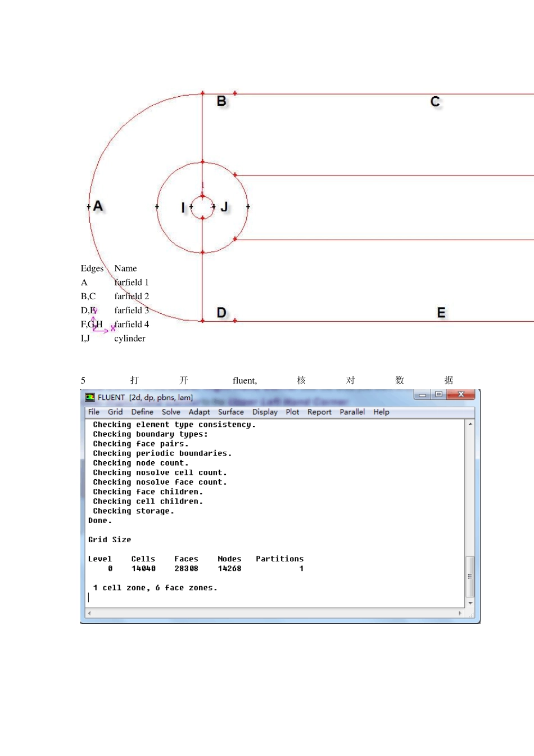Screen dimensions: 534x756
Task: Open the Parallel menu
Action: click(352, 412)
